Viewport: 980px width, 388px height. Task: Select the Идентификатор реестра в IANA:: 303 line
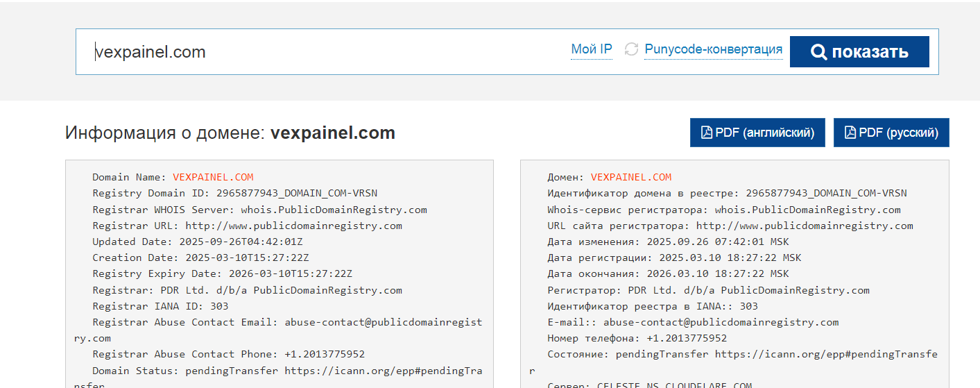point(653,306)
